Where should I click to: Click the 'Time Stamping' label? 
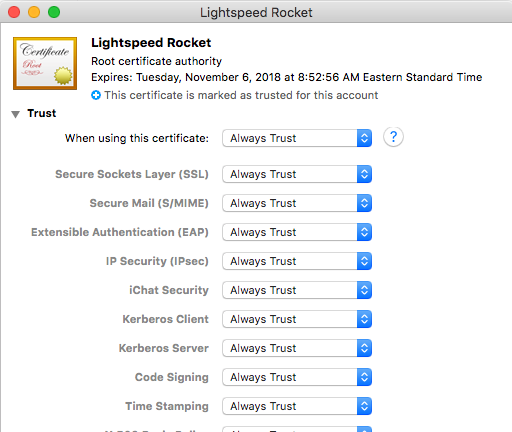[167, 406]
